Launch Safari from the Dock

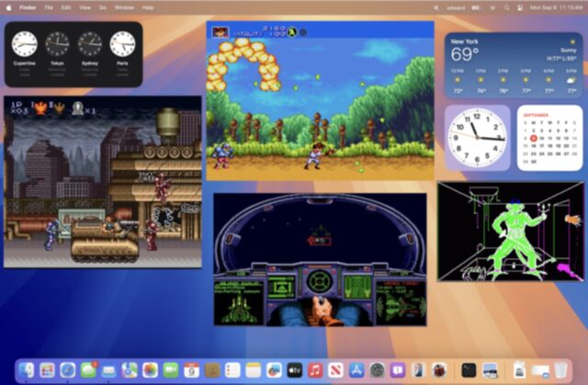(68, 369)
